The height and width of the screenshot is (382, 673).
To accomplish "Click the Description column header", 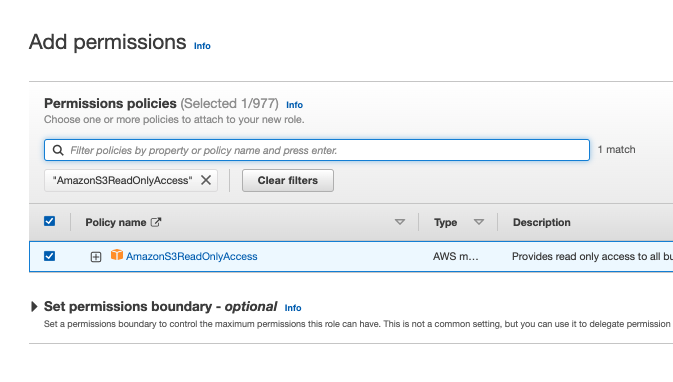I will tap(542, 222).
